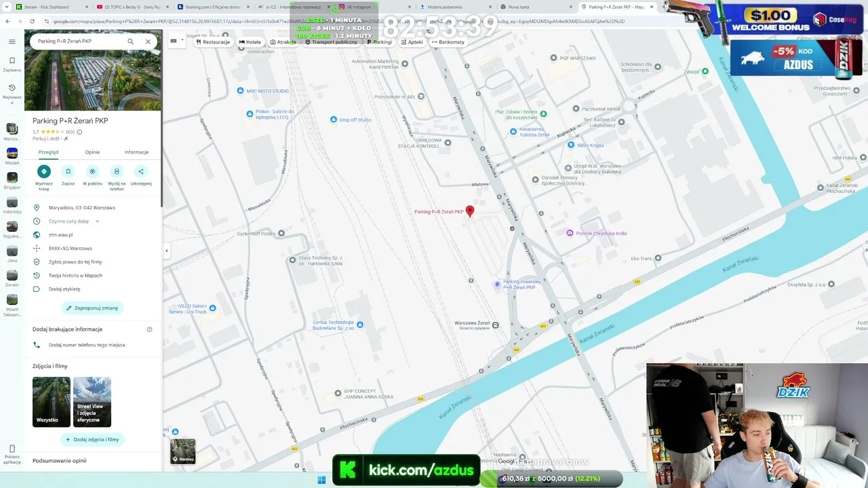868x488 pixels.
Task: Click the red Parking P+R Żerań PKP pin
Action: [x=469, y=211]
